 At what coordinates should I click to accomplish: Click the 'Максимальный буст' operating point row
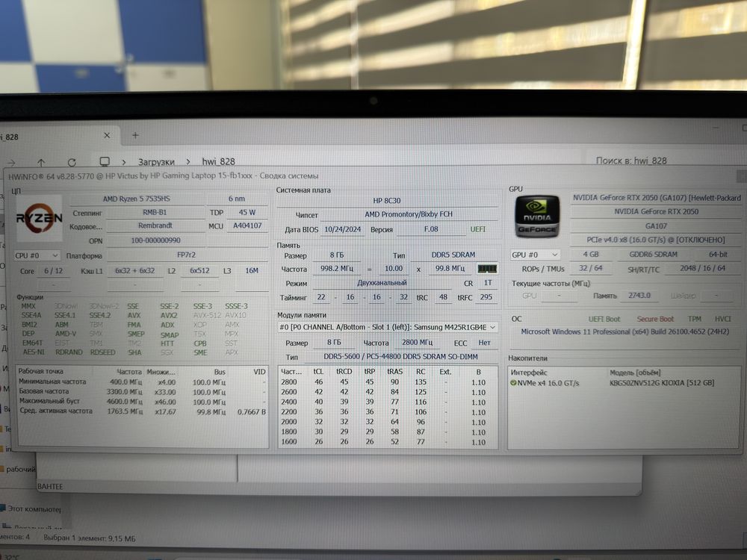pyautogui.click(x=142, y=402)
